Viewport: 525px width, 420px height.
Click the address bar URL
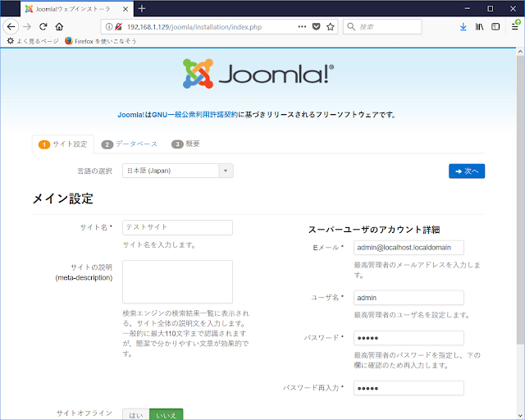click(x=194, y=27)
